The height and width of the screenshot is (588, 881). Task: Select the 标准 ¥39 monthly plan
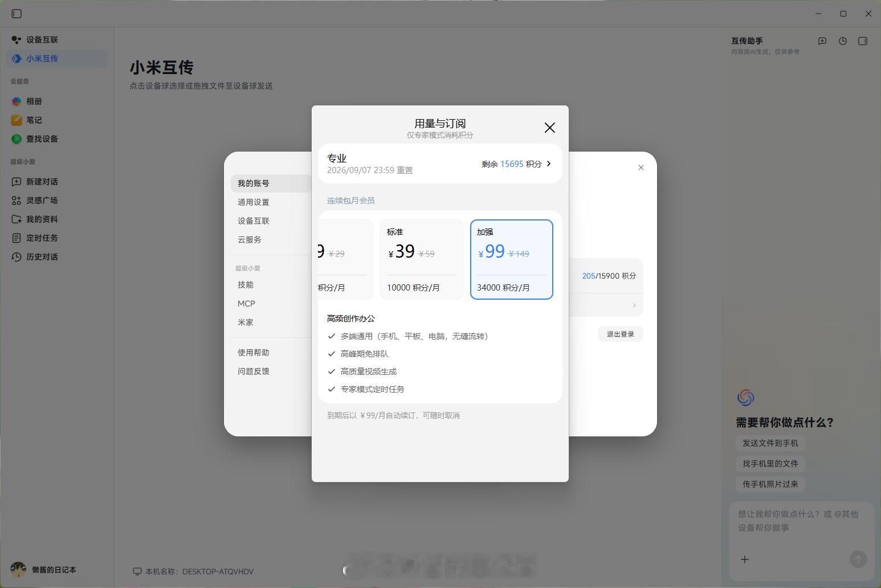click(x=422, y=259)
